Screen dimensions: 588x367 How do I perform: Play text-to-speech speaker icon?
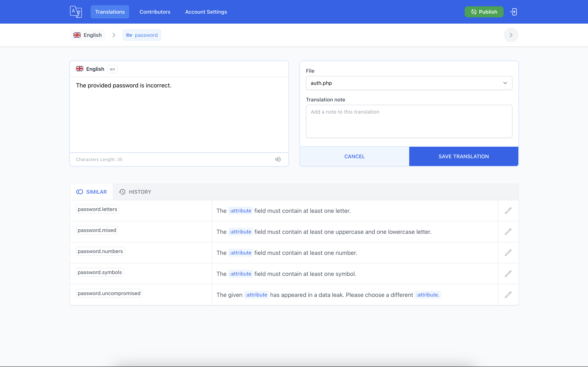tap(278, 160)
